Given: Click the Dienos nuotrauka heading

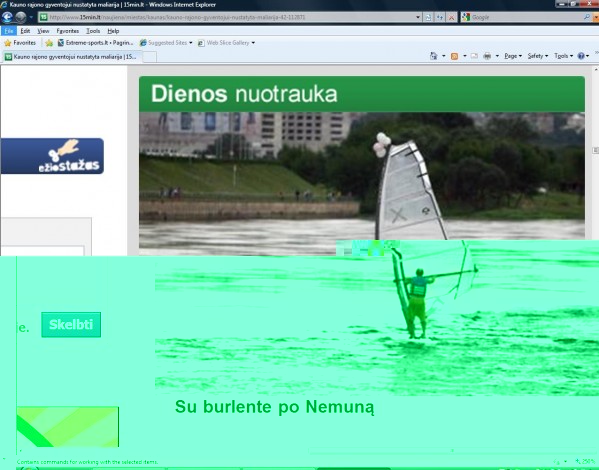Looking at the screenshot, I should point(244,94).
